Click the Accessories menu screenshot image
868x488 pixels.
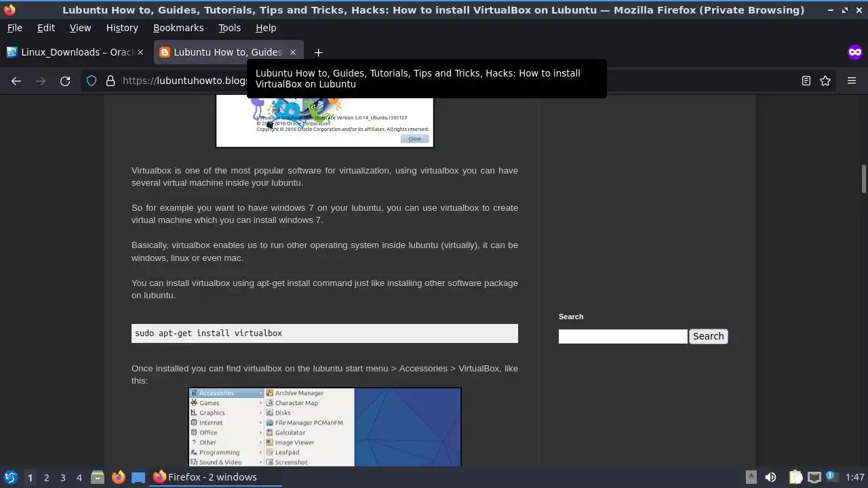coord(325,427)
